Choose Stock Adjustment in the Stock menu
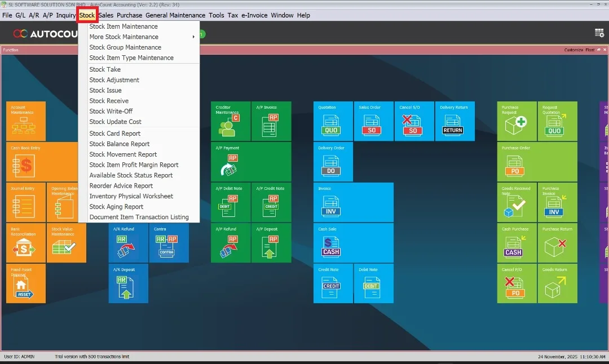The image size is (609, 364). (x=114, y=80)
